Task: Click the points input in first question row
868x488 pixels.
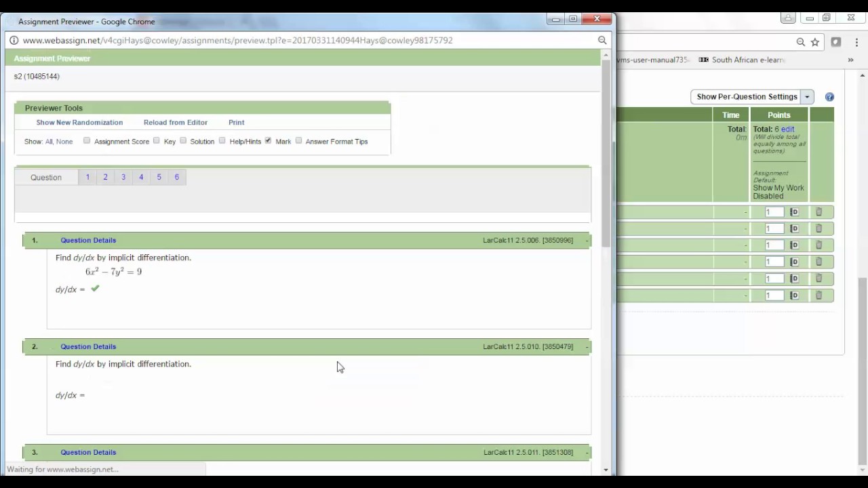Action: click(x=774, y=212)
